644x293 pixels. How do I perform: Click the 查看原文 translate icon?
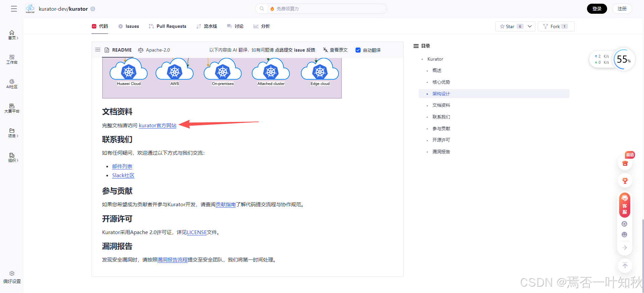(x=325, y=50)
